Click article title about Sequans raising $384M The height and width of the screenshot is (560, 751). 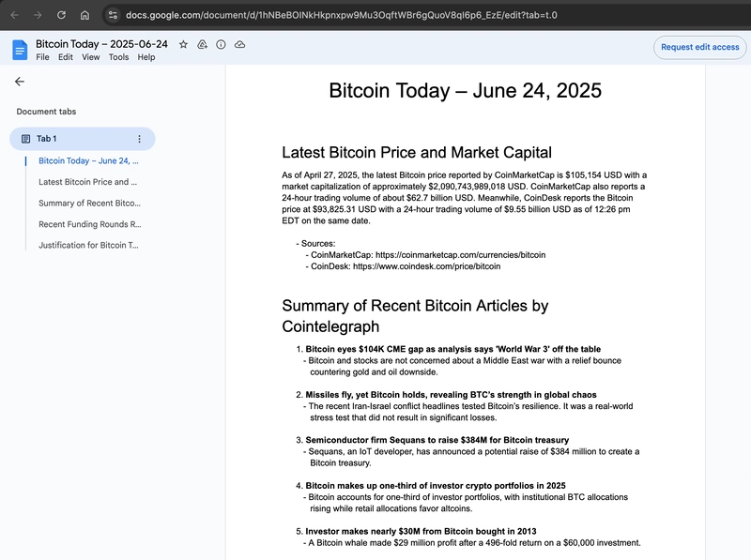click(437, 440)
